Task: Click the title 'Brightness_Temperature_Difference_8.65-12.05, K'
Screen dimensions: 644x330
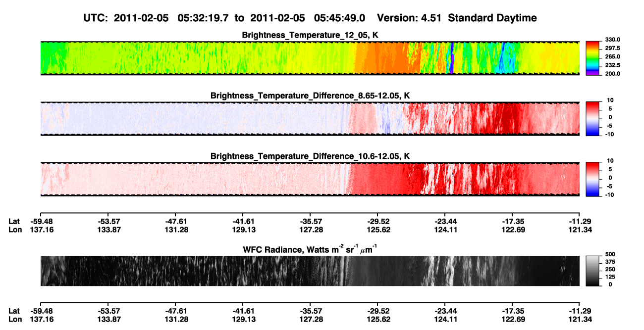Action: click(x=310, y=95)
